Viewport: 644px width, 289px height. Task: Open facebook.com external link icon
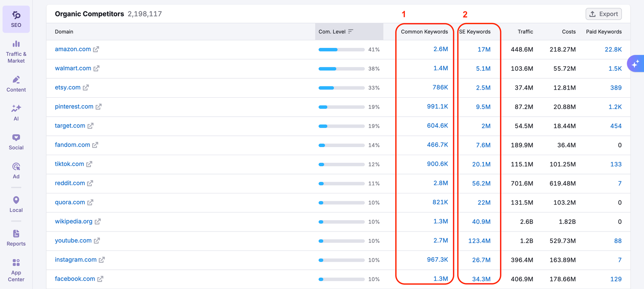click(100, 279)
